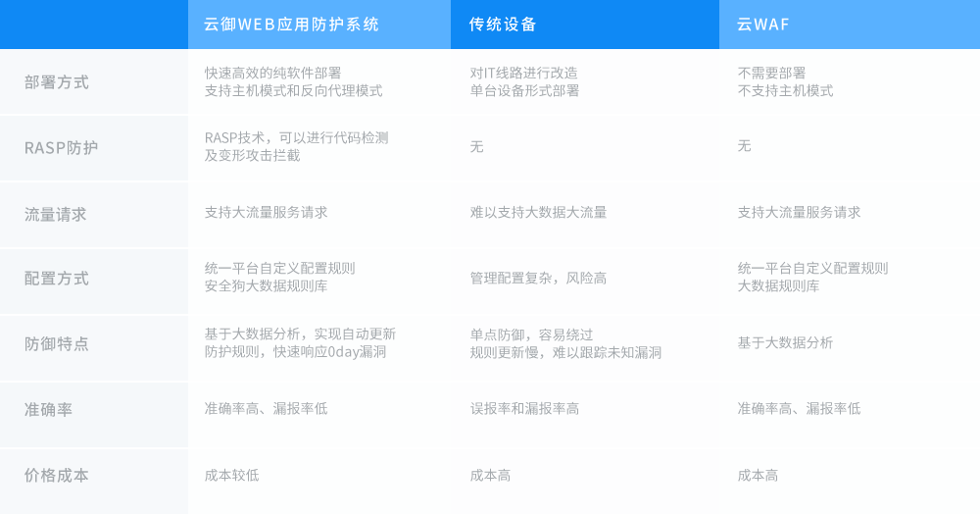
Task: Click 统一平台自定义配置规则 under 云御WEB column
Action: coord(279,268)
